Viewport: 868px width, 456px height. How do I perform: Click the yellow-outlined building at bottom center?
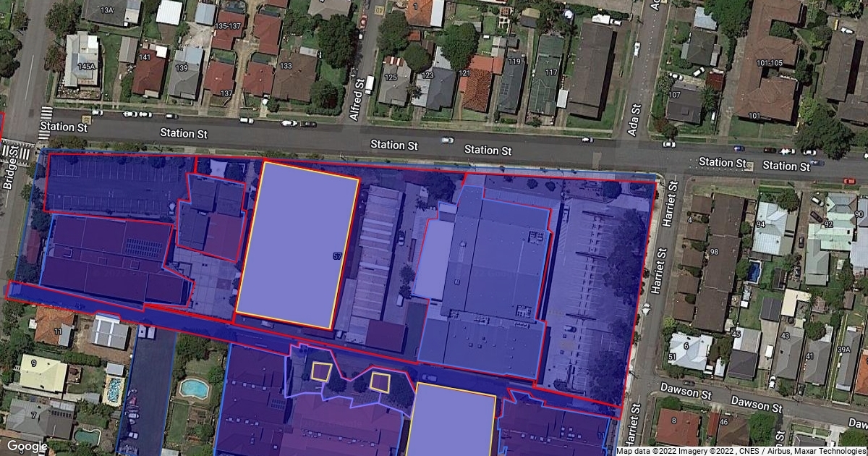(451, 421)
